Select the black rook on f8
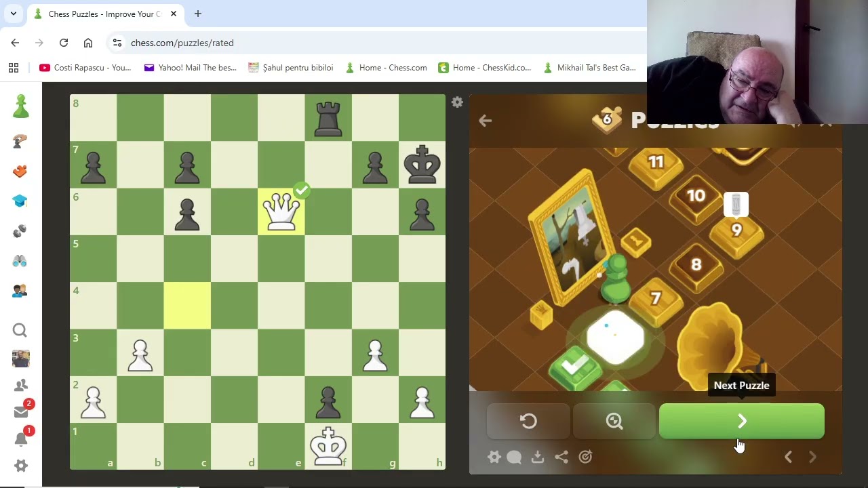 [328, 118]
